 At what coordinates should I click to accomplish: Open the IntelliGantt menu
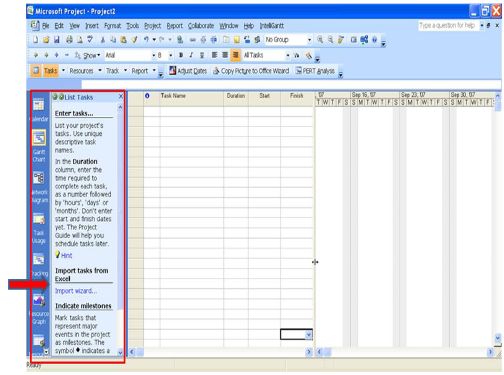(272, 26)
